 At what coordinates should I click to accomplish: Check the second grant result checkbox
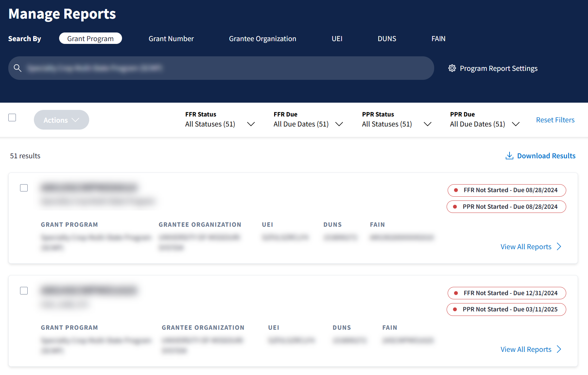tap(24, 291)
